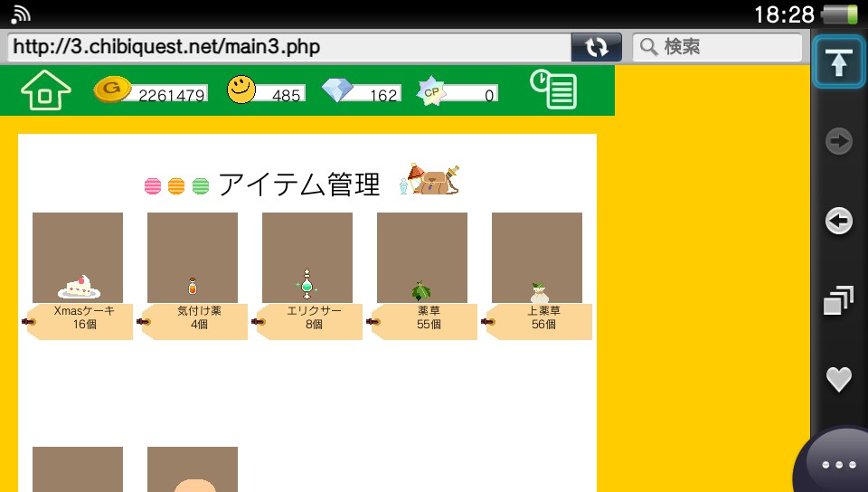Screen dimensions: 868x492
Task: Click the 18:28 clock
Action: (x=785, y=14)
